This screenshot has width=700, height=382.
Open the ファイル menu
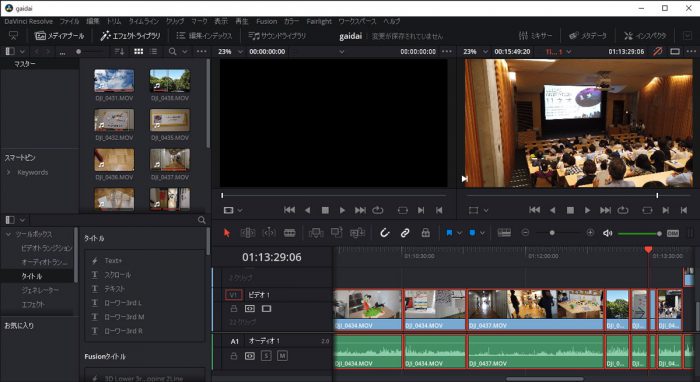pyautogui.click(x=69, y=21)
